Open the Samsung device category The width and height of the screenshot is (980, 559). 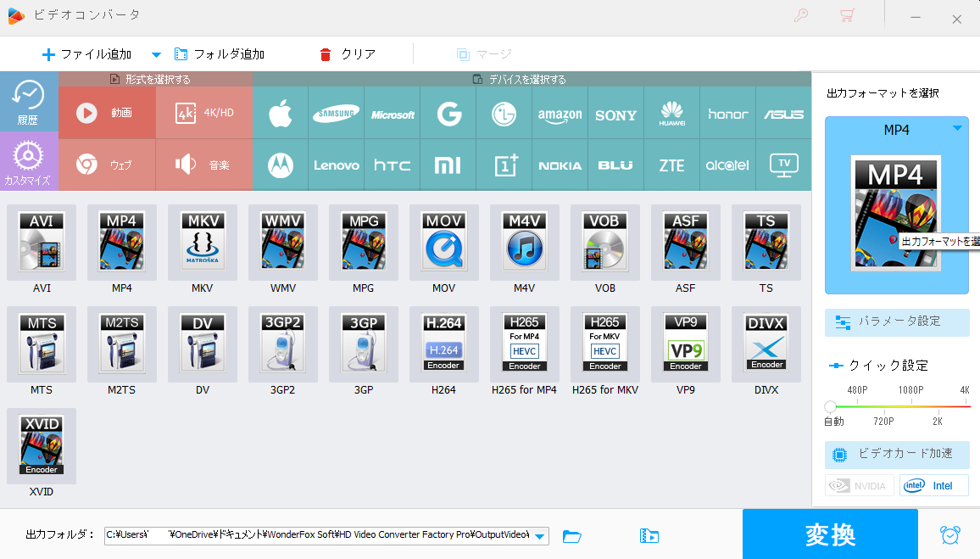(x=337, y=113)
